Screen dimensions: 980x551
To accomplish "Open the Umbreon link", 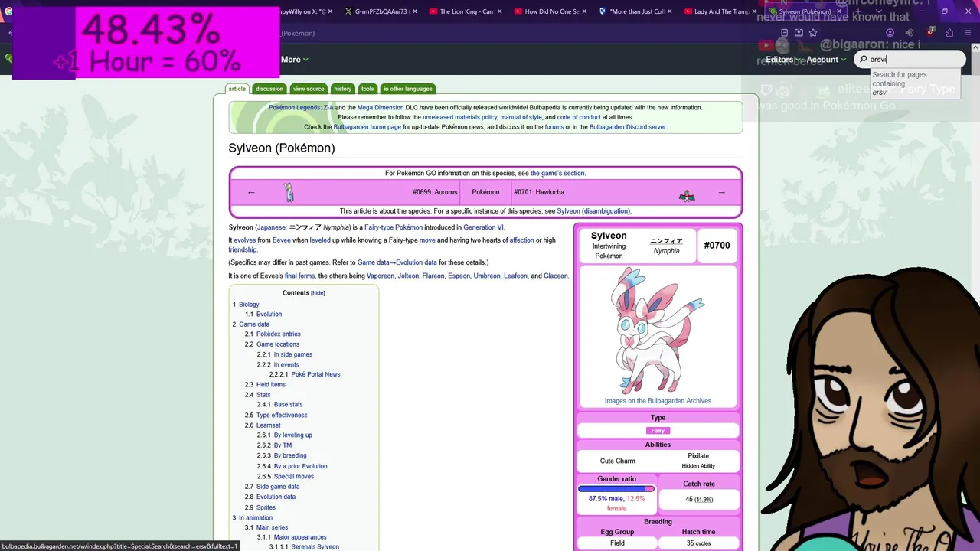I will (x=486, y=275).
